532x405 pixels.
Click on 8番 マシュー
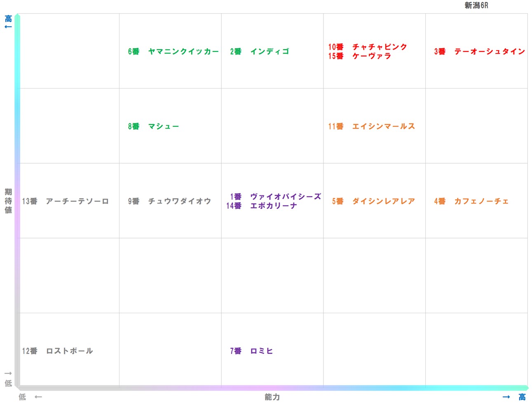pyautogui.click(x=153, y=126)
